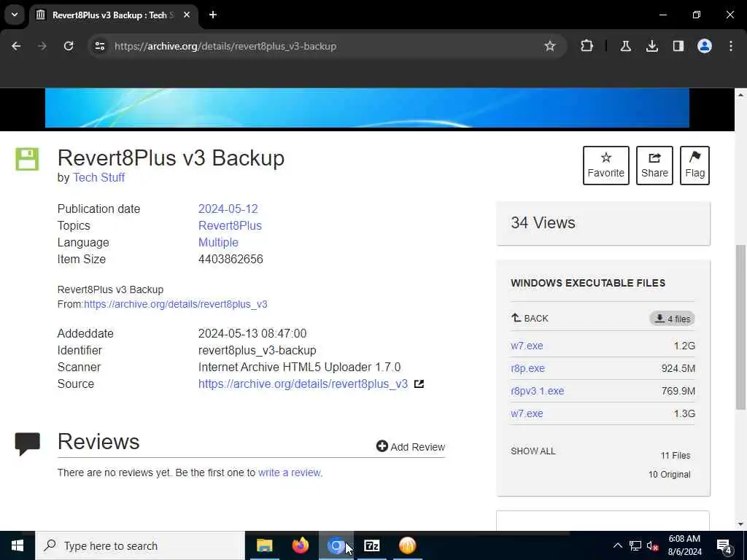
Task: Open the Multiple language link
Action: coord(218,242)
